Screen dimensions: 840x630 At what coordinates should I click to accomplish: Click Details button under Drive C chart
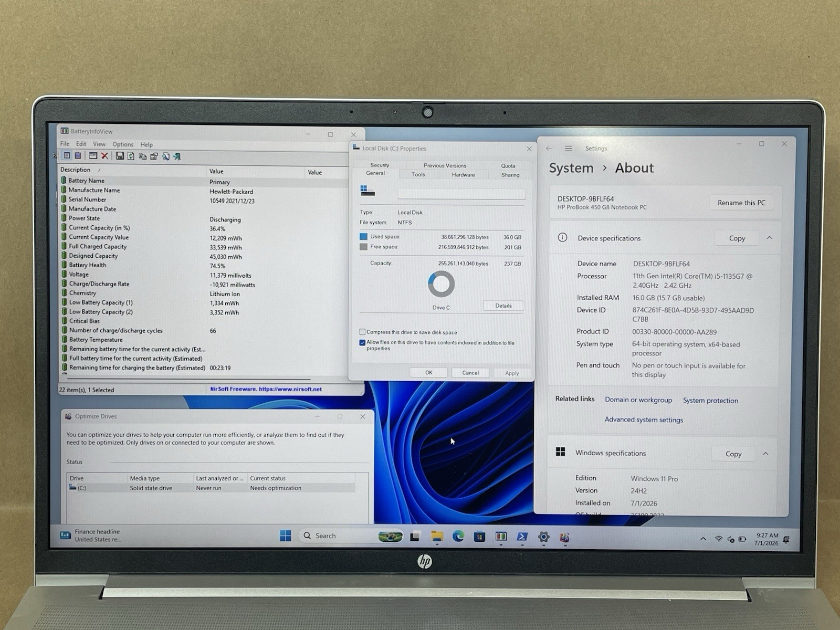(x=503, y=306)
